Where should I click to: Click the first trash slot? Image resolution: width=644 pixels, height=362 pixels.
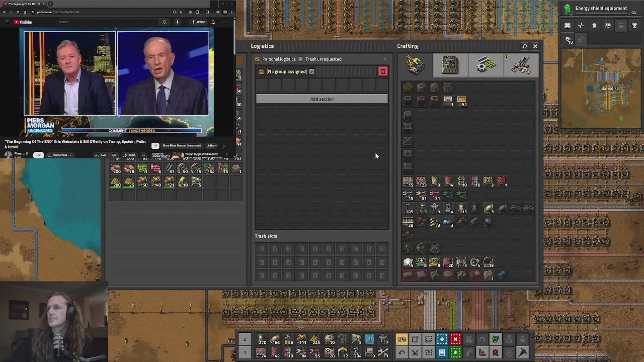pos(262,248)
